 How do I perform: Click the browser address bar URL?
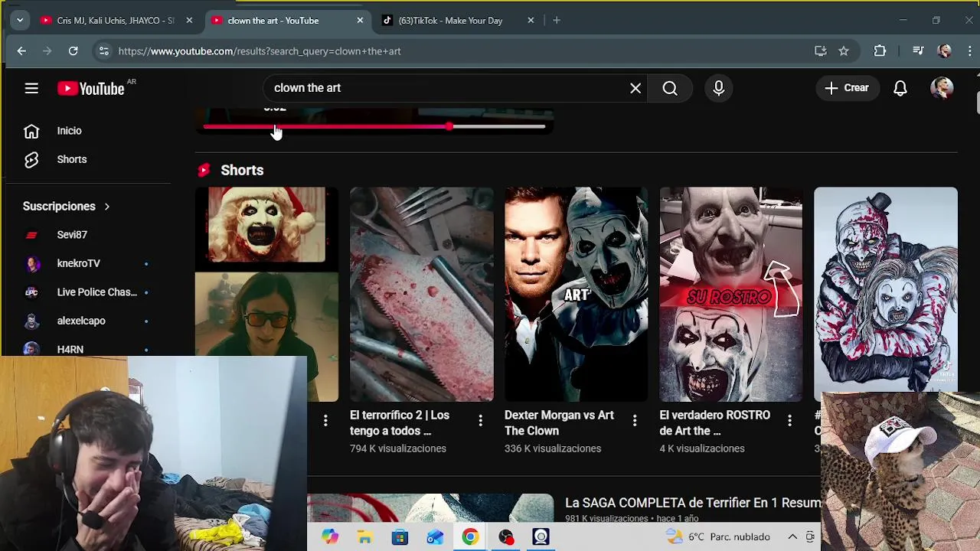coord(260,51)
